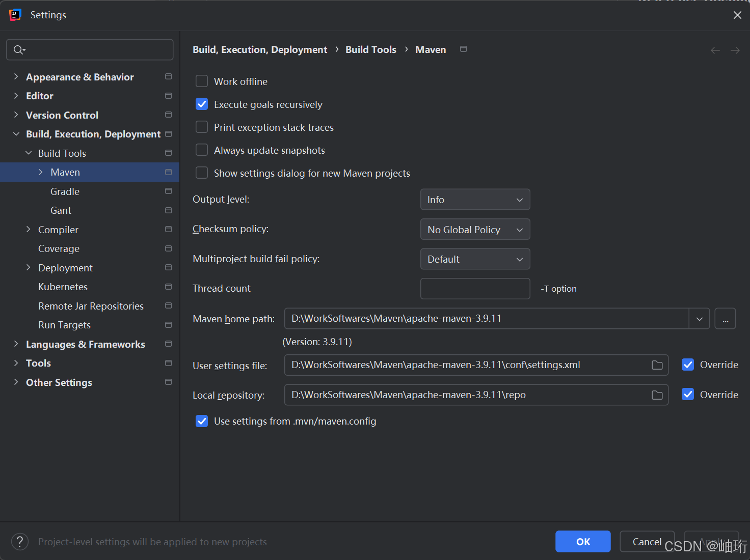Viewport: 750px width, 560px height.
Task: Click the IntelliJ IDEA logo in title bar
Action: pos(15,15)
